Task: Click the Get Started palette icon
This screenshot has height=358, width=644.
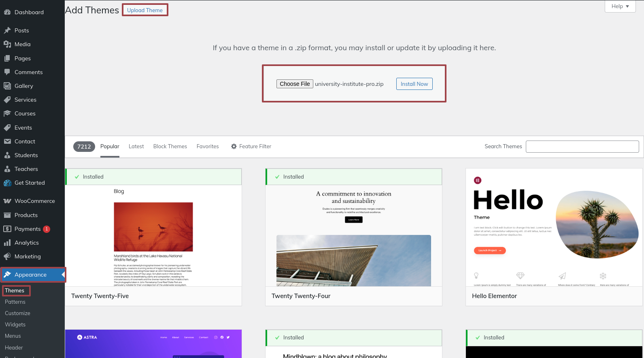Action: 7,183
